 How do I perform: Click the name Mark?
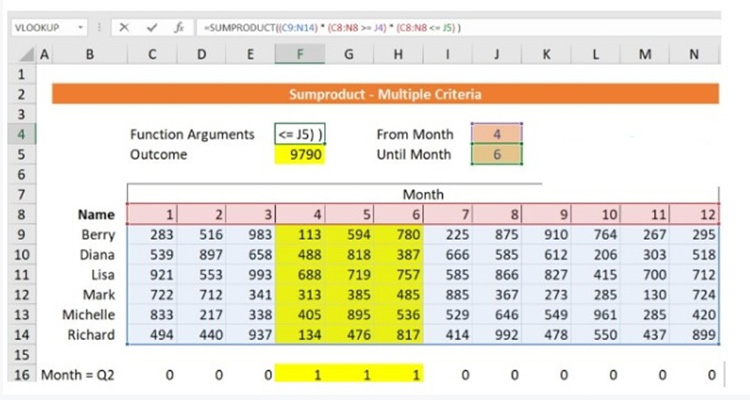tap(99, 295)
